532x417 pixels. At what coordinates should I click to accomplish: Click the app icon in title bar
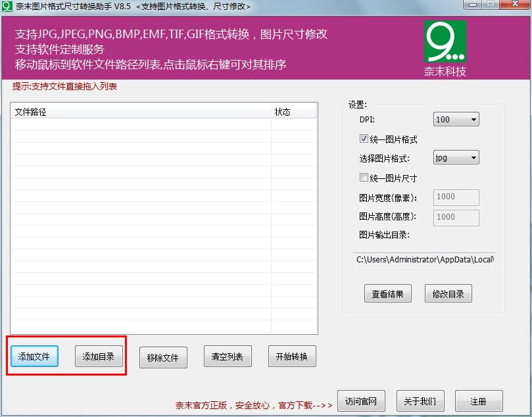pos(7,6)
